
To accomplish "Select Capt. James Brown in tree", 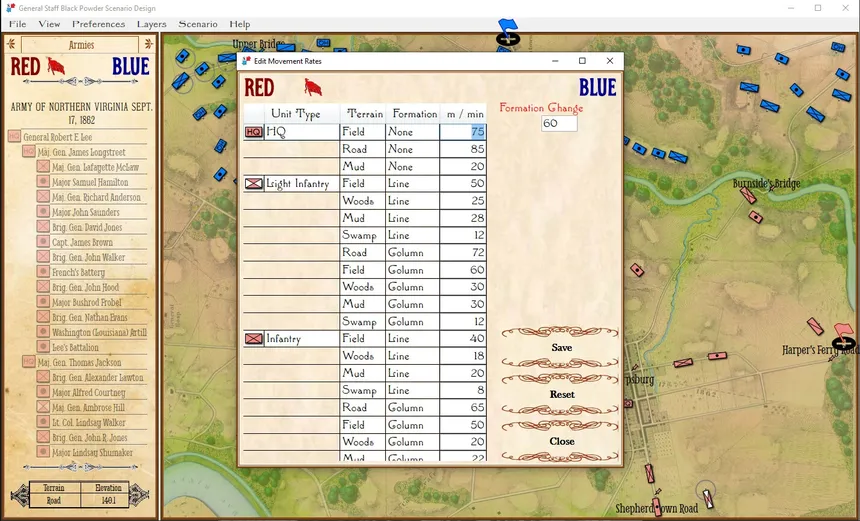I will coord(82,242).
